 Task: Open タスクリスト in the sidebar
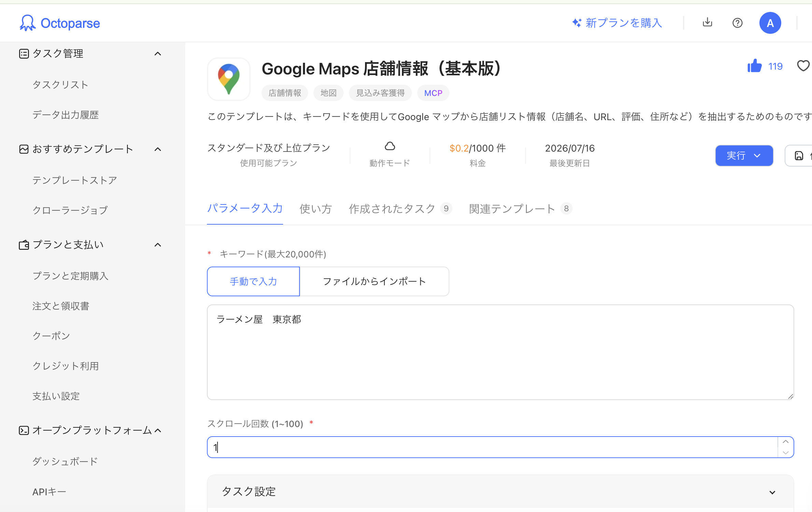[x=60, y=85]
